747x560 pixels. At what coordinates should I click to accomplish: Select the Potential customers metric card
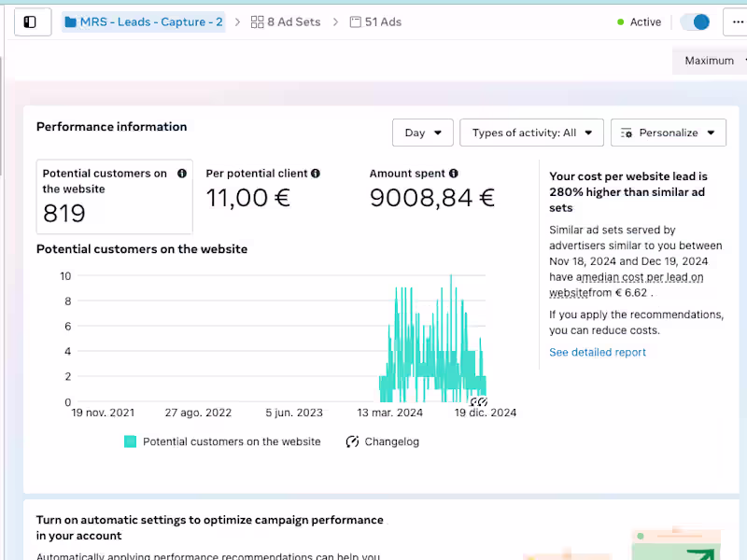(x=114, y=196)
